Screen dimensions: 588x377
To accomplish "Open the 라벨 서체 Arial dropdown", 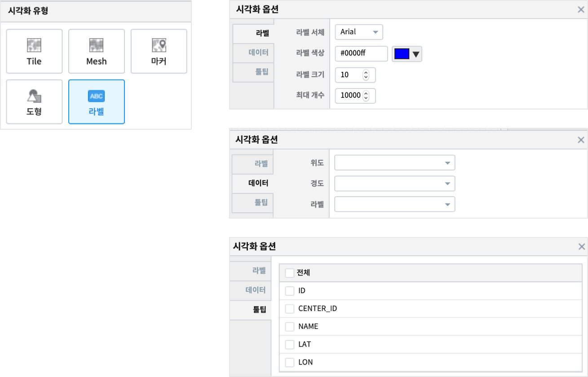I will [x=359, y=32].
